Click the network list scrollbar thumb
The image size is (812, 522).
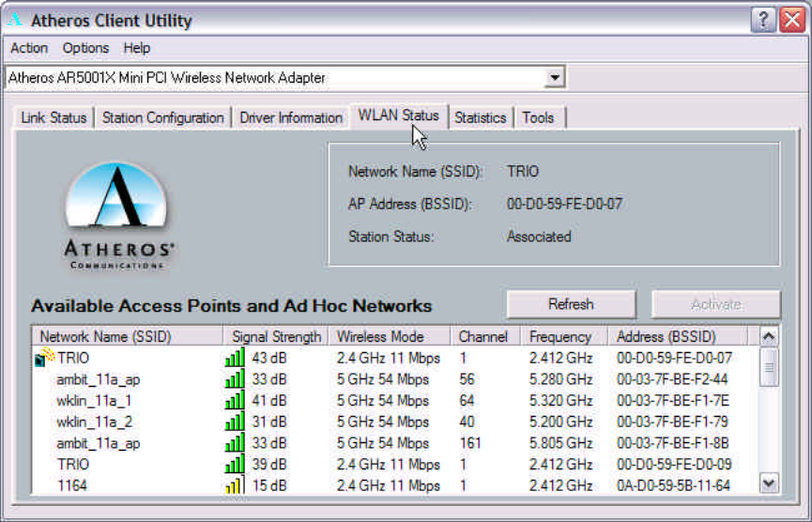tap(769, 367)
